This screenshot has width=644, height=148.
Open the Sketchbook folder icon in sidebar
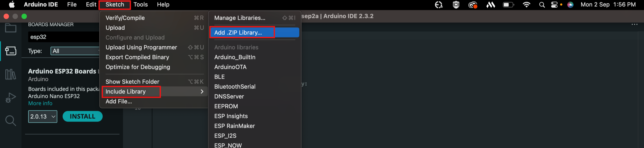pyautogui.click(x=11, y=28)
